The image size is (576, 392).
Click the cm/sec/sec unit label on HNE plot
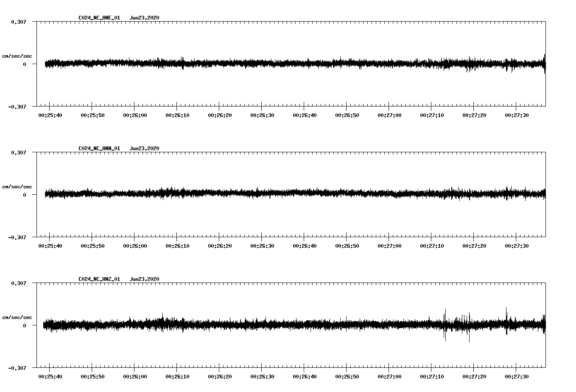click(x=17, y=56)
